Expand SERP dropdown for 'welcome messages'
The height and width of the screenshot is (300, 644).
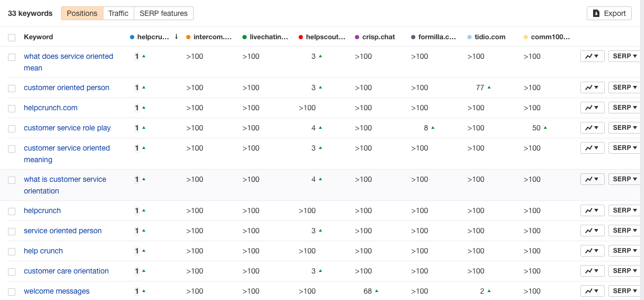[x=625, y=291]
